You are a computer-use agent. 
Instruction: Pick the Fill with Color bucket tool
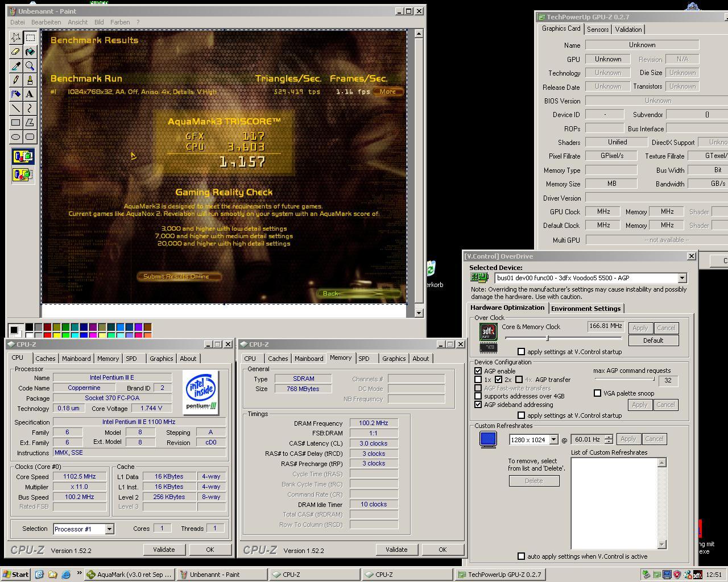(30, 52)
